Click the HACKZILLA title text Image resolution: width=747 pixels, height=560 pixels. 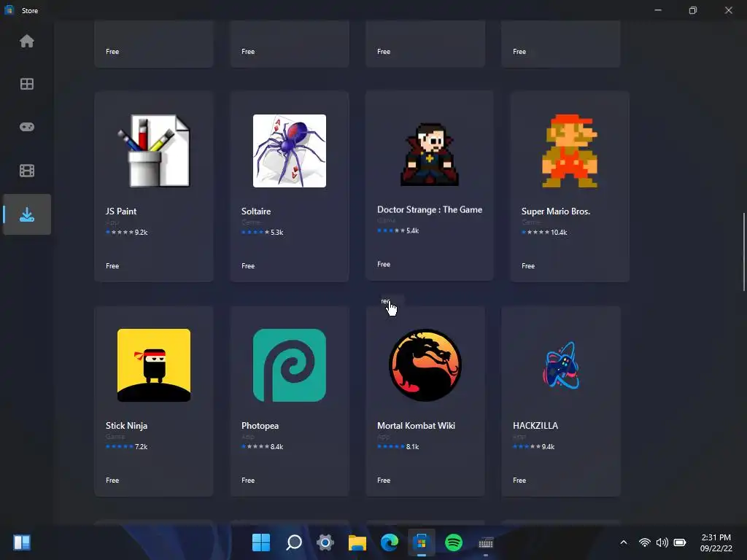coord(535,426)
